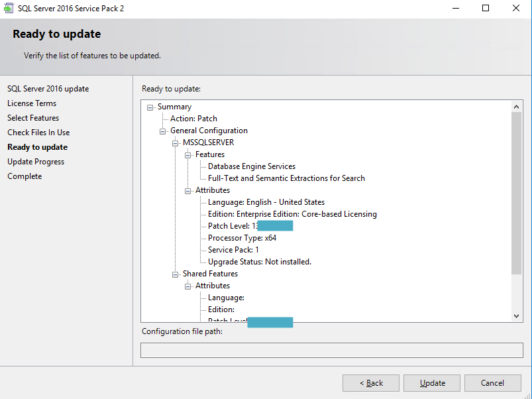Screen dimensions: 532x399
Task: Select Full-Text and Semantic Extractions for Search
Action: pyautogui.click(x=286, y=178)
